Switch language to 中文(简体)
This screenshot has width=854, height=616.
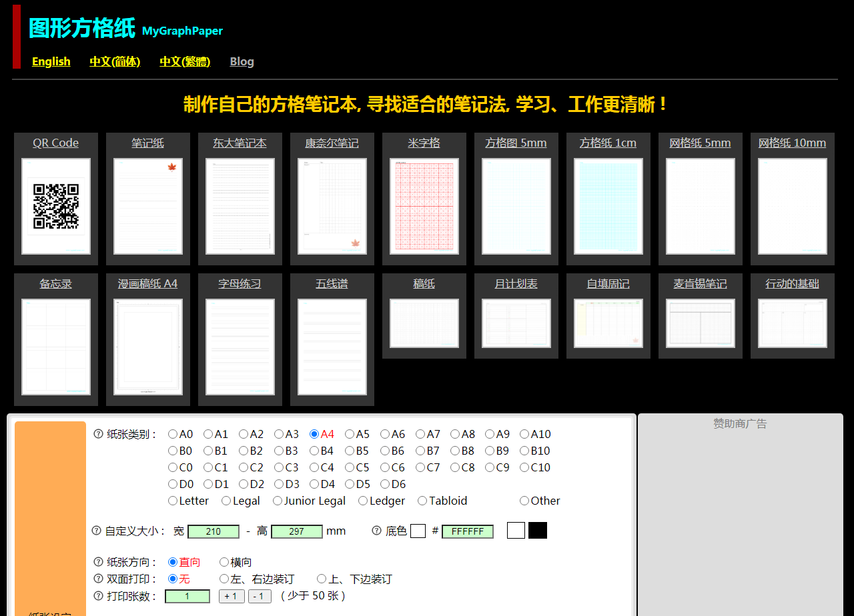click(115, 61)
